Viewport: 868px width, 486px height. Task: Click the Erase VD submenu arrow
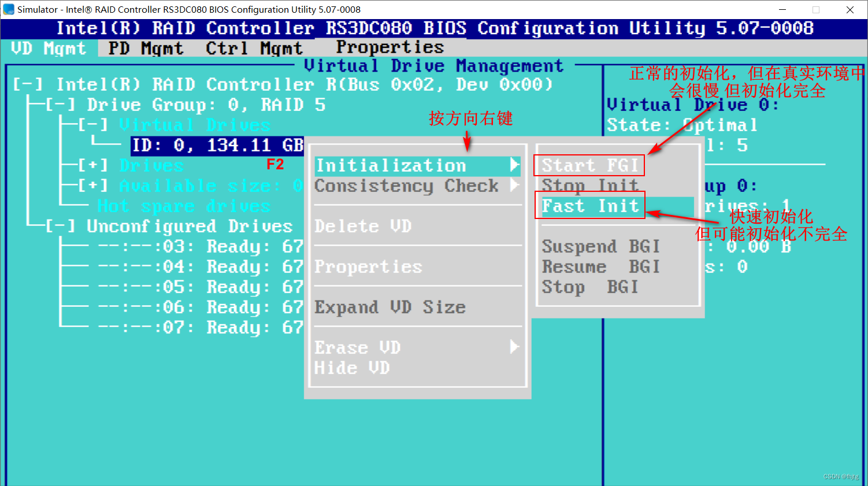coord(514,347)
